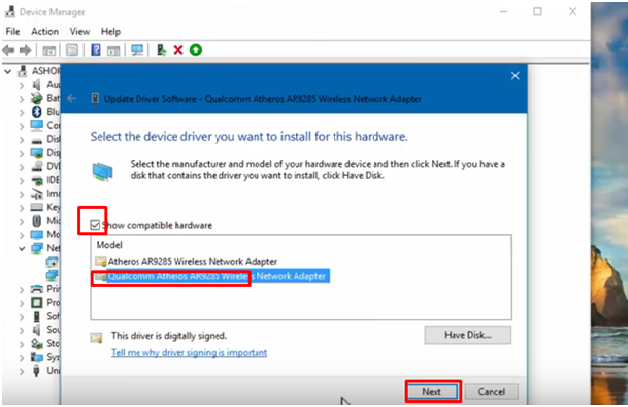
Task: Open the File menu
Action: pos(13,31)
